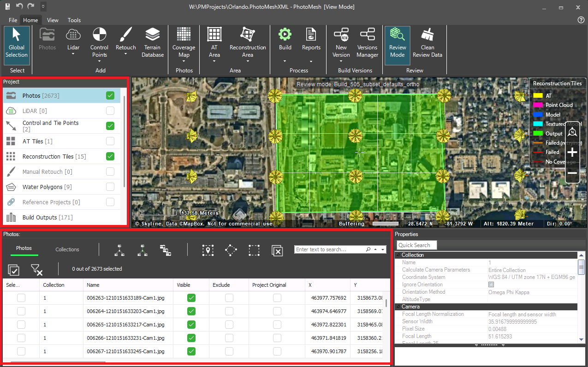Image resolution: width=588 pixels, height=367 pixels.
Task: Open the Help question mark icon
Action: point(581,20)
